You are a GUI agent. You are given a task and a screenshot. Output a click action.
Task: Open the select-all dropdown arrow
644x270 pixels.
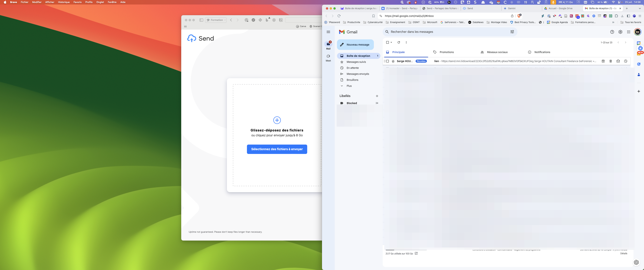click(391, 42)
